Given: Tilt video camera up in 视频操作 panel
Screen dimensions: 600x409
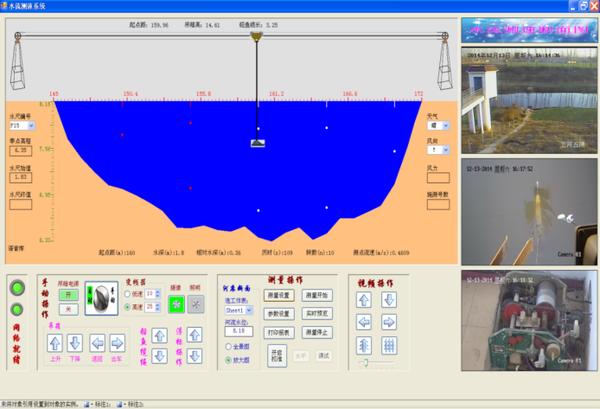Looking at the screenshot, I should pos(364,300).
